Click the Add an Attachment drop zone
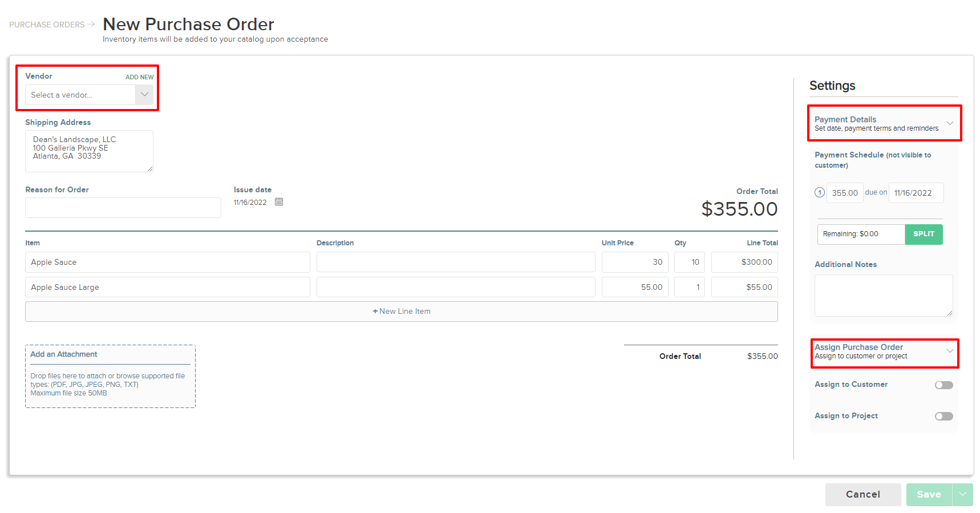 (110, 376)
